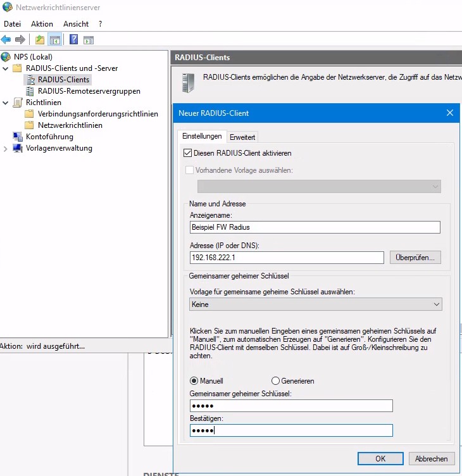Open the Help toolbar icon
Screen dimensions: 462x476
tap(74, 39)
